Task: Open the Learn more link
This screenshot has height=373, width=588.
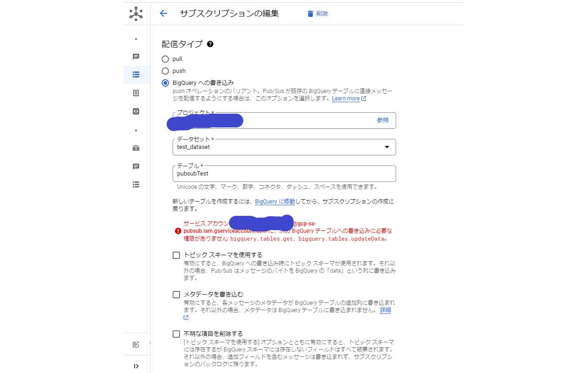Action: pos(346,99)
